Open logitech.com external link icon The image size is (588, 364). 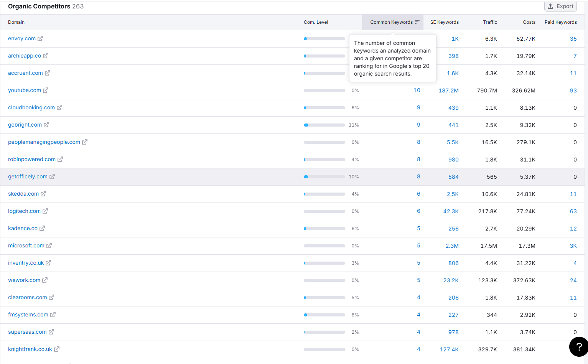(45, 211)
